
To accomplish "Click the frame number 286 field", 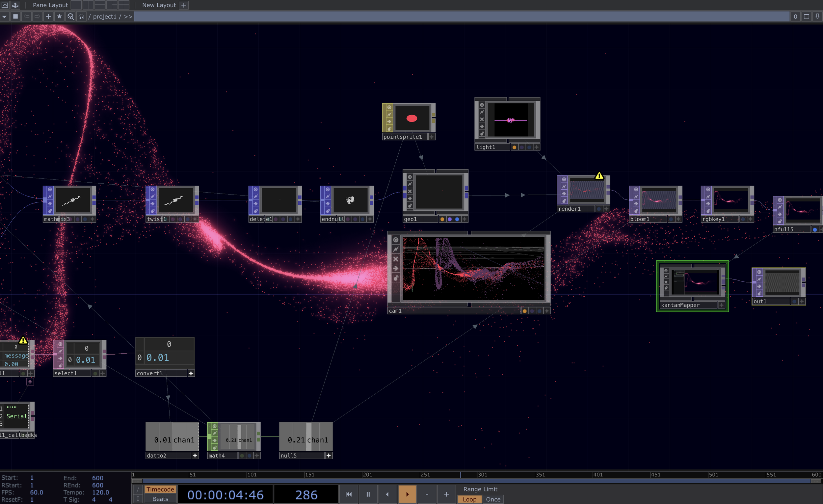I will click(x=306, y=495).
